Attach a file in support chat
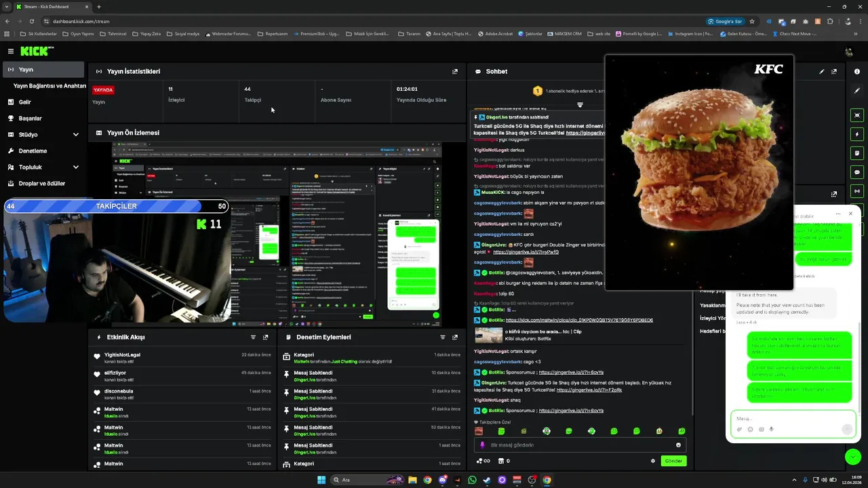868x488 pixels. (x=739, y=429)
